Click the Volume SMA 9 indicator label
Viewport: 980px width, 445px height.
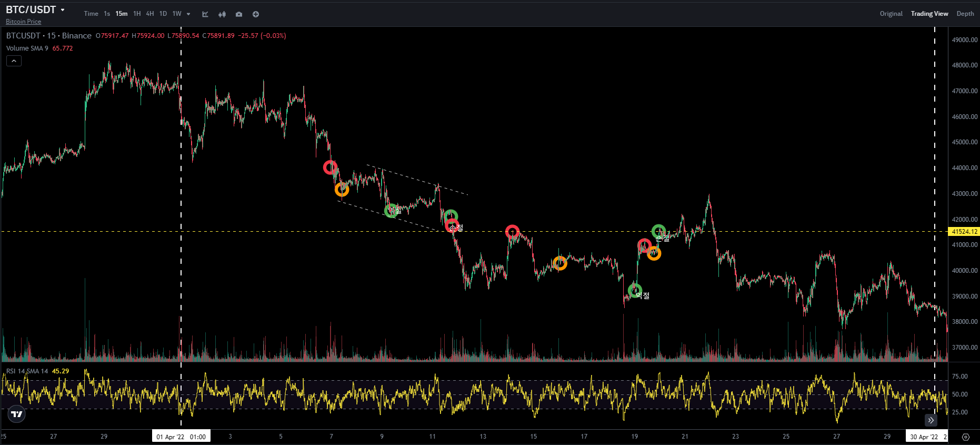(27, 48)
